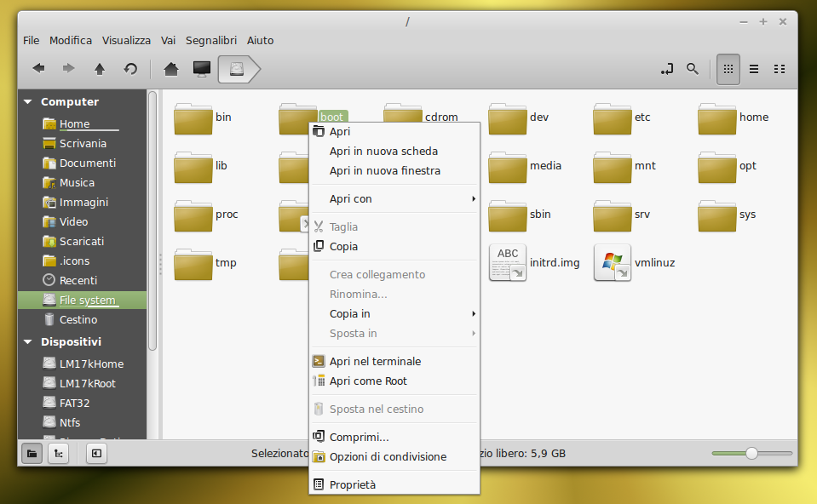
Task: Switch to compact view in the toolbar
Action: (779, 69)
